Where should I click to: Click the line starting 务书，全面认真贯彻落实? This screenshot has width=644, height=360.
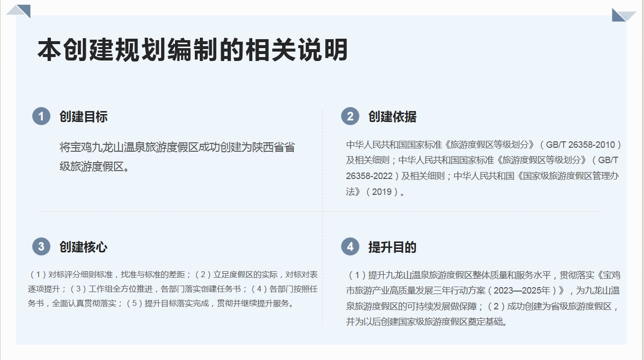pyautogui.click(x=162, y=303)
